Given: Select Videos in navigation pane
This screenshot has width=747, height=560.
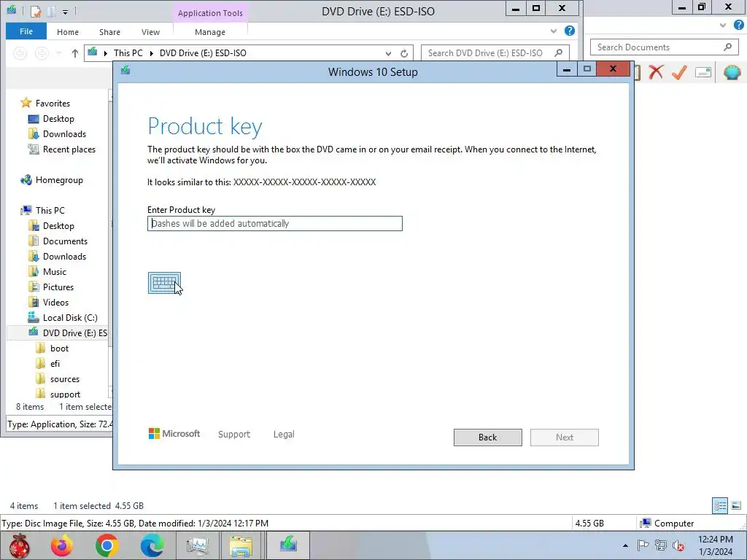Looking at the screenshot, I should pyautogui.click(x=55, y=302).
